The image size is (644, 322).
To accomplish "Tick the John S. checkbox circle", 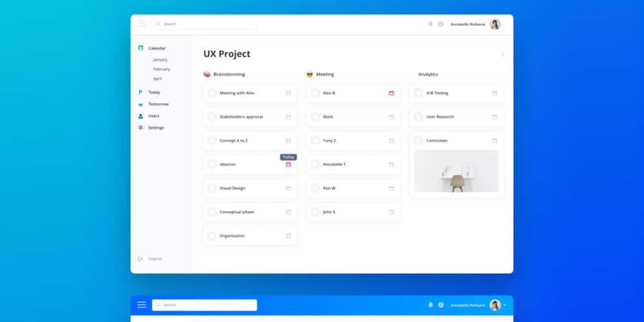I will click(315, 213).
